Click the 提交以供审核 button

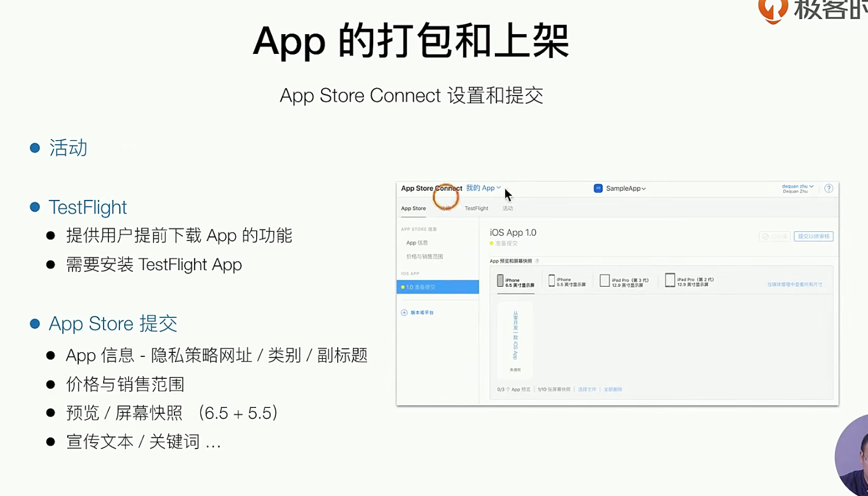(x=814, y=236)
